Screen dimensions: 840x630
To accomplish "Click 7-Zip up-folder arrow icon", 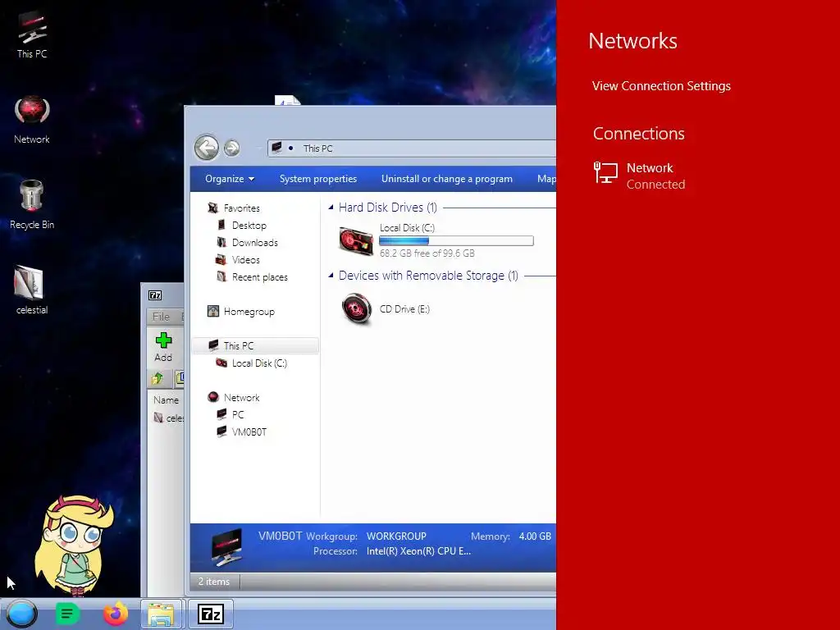I will tap(157, 378).
